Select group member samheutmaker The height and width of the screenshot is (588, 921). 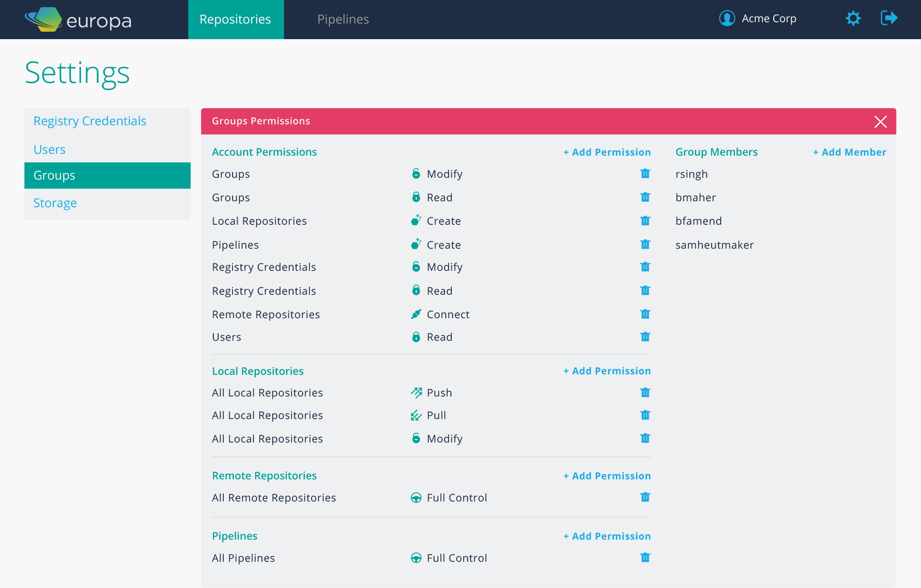click(714, 245)
